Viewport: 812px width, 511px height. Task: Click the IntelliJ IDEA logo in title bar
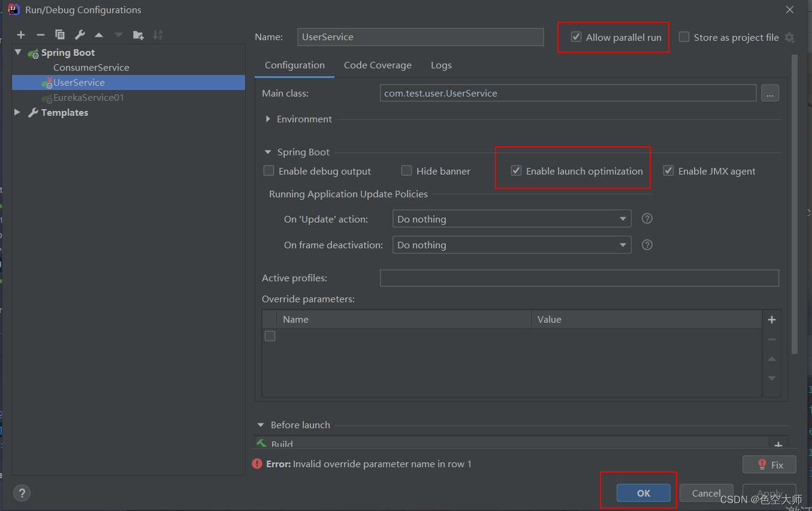[x=13, y=9]
